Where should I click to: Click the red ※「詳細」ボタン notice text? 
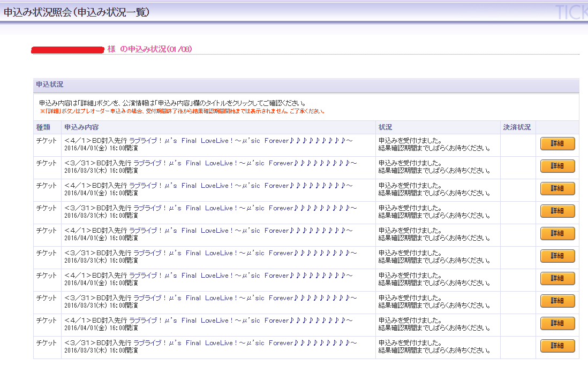point(182,111)
